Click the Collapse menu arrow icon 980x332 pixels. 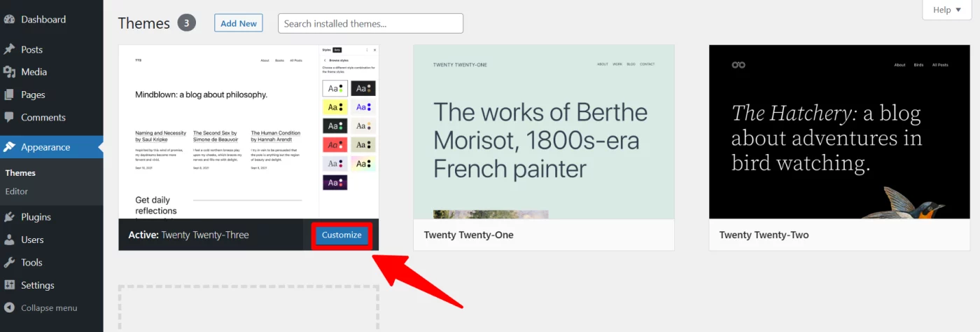click(9, 308)
